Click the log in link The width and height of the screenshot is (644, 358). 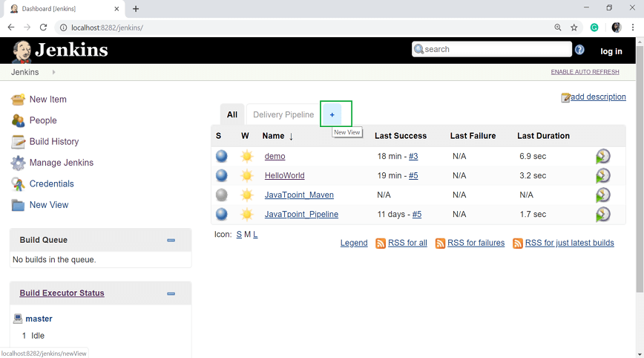pos(611,51)
